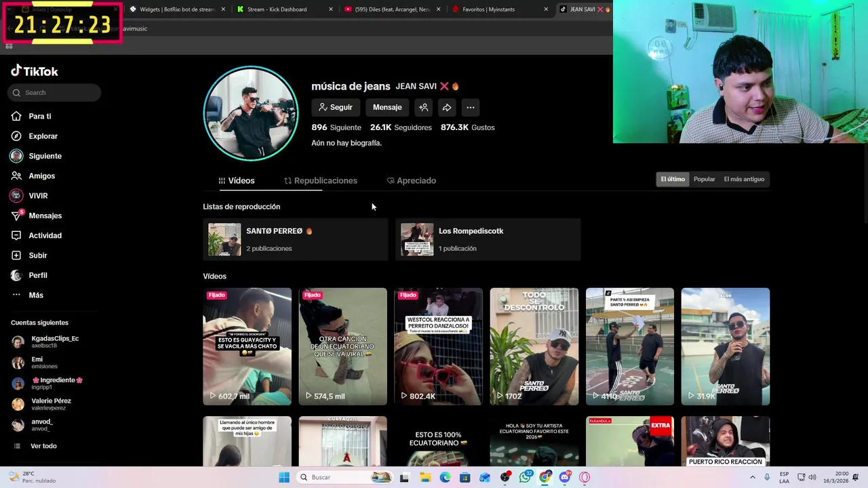The width and height of the screenshot is (868, 488).
Task: Sort videos by El último
Action: 673,179
